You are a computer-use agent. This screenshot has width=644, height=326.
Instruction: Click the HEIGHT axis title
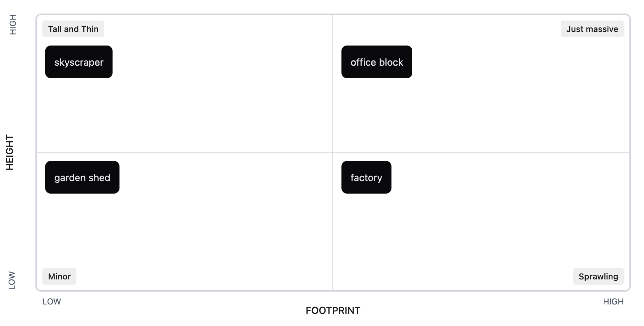point(10,153)
